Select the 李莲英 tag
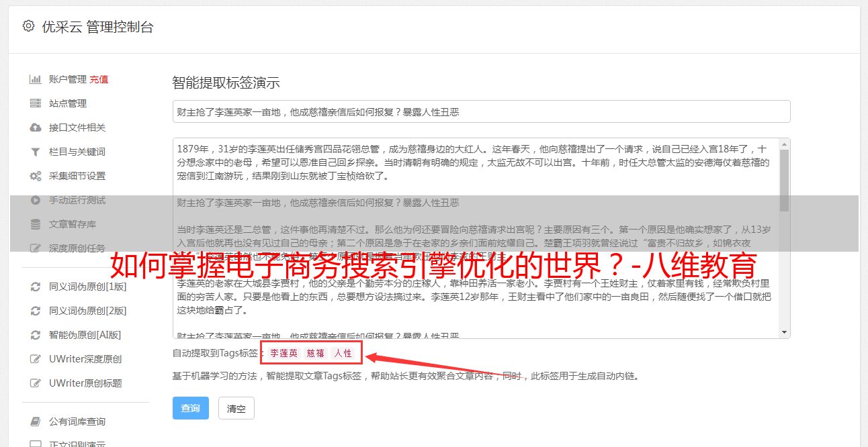The height and width of the screenshot is (447, 868). click(x=284, y=353)
